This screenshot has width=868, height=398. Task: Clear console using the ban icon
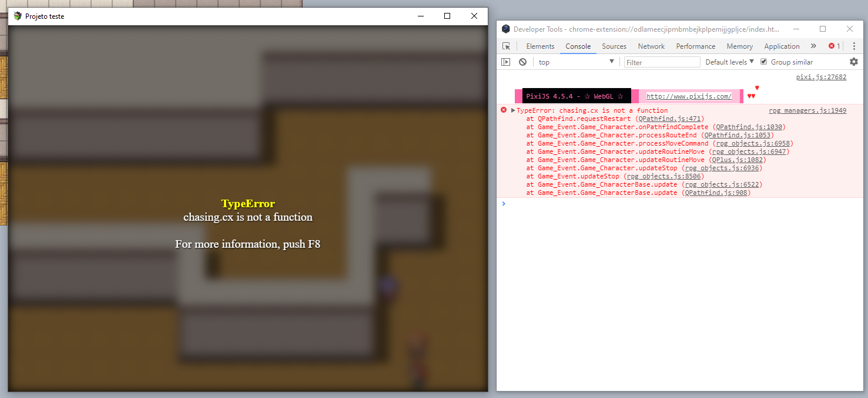pos(522,62)
